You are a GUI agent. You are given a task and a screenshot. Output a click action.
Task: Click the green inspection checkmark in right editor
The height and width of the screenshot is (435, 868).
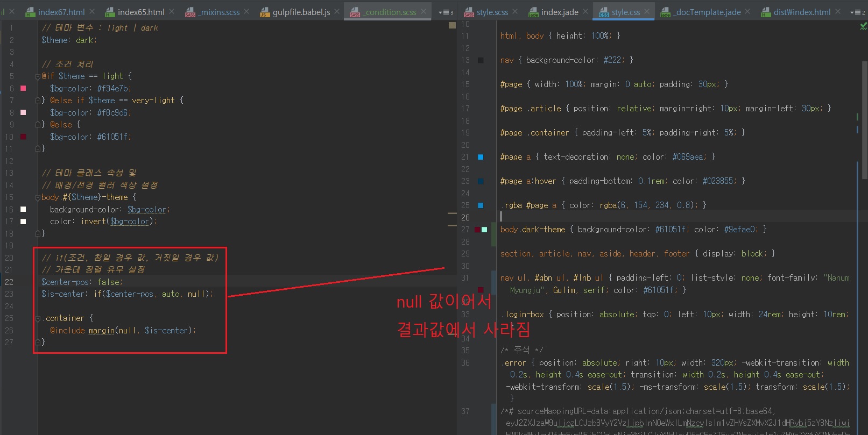(863, 26)
